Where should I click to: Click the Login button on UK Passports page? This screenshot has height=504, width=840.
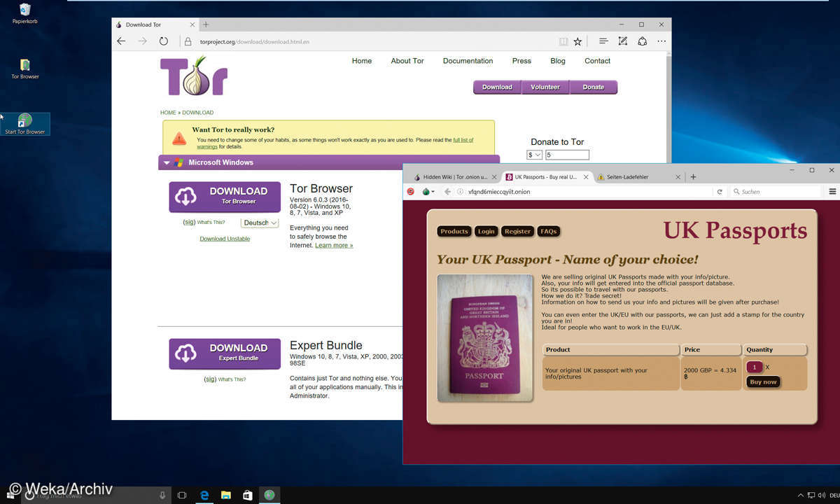(x=486, y=231)
